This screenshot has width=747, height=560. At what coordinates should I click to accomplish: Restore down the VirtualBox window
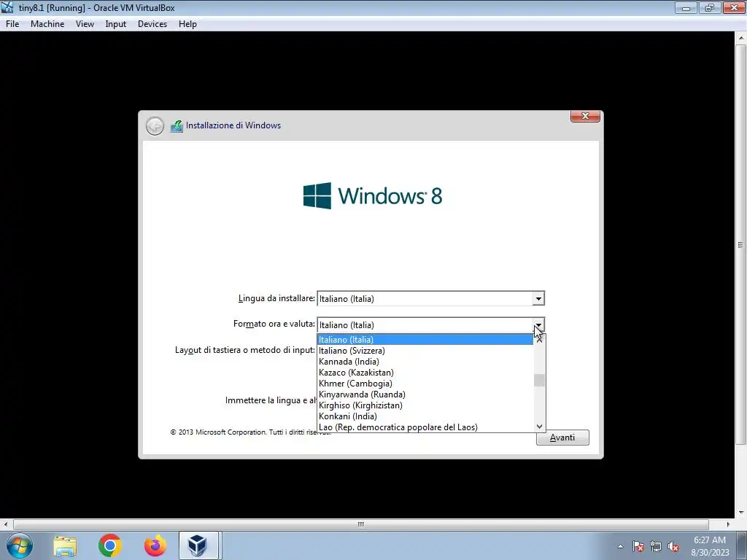(x=709, y=7)
